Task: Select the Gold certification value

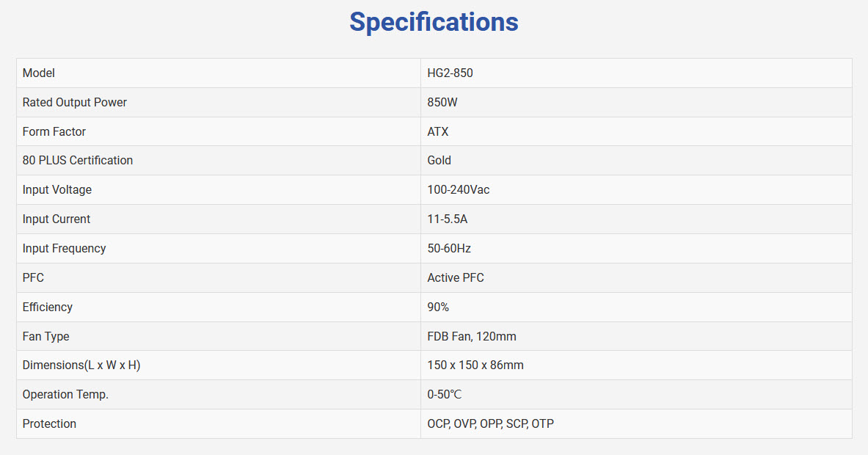Action: tap(440, 161)
